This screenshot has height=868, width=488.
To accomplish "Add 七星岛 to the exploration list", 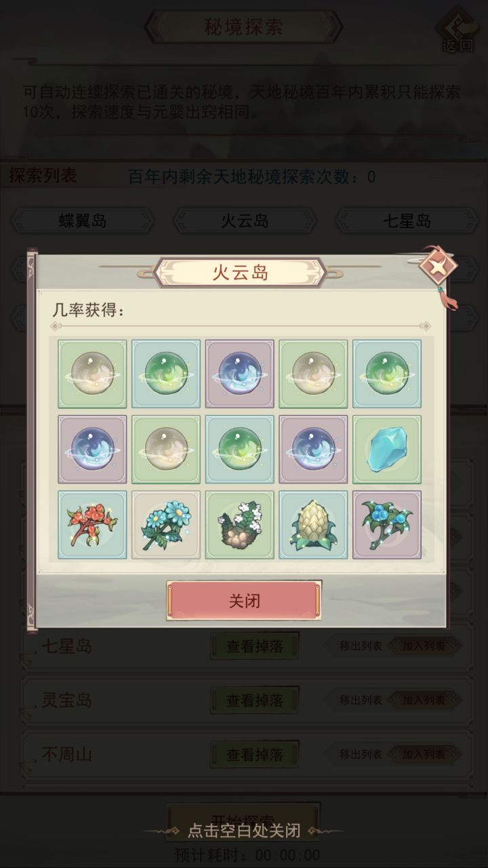I will coord(424,646).
